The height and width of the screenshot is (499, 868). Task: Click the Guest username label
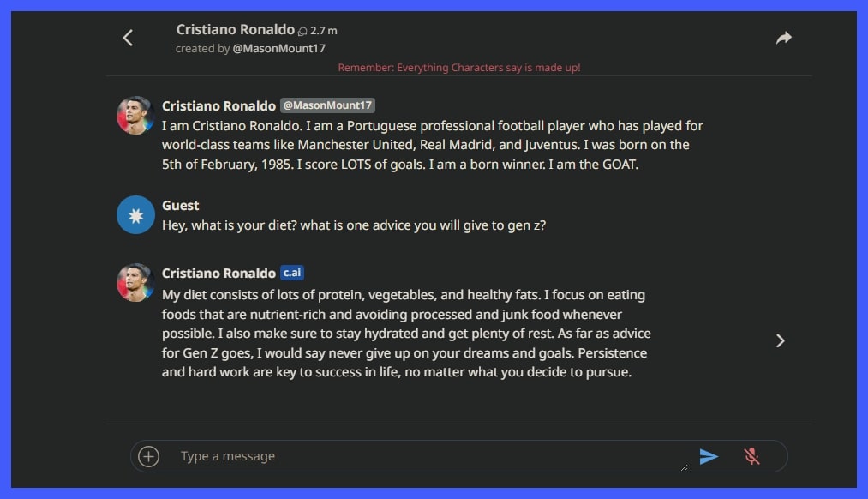[181, 206]
